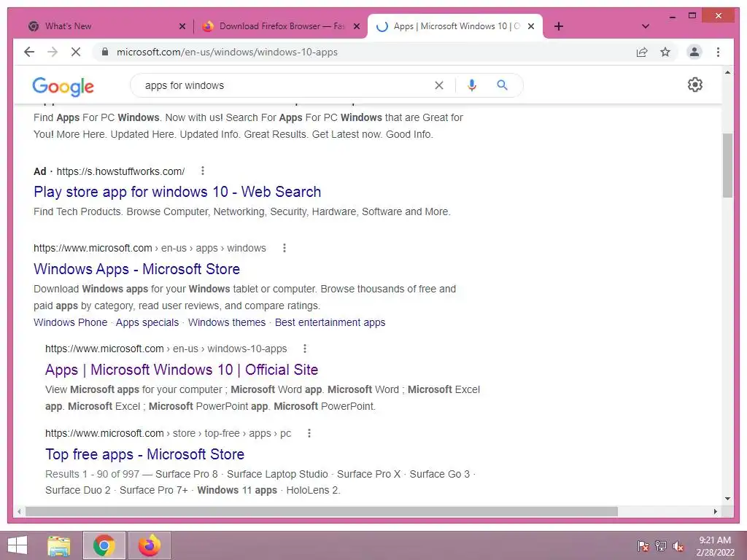Open the 'Windows Phone' sitelink
Viewport: 747px width, 560px height.
tap(71, 322)
